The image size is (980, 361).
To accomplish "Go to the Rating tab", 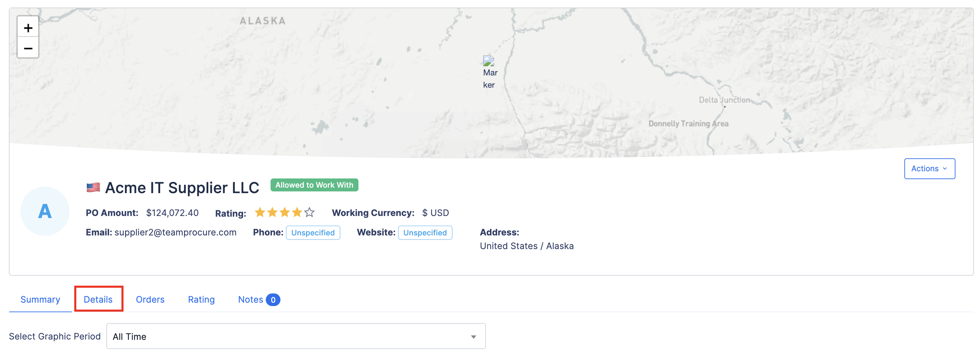I will coord(201,300).
